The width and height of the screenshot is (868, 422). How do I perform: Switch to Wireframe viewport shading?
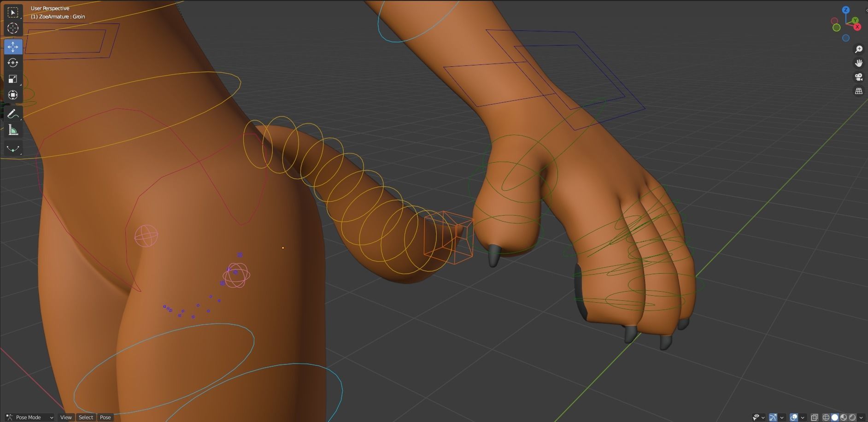pos(826,417)
